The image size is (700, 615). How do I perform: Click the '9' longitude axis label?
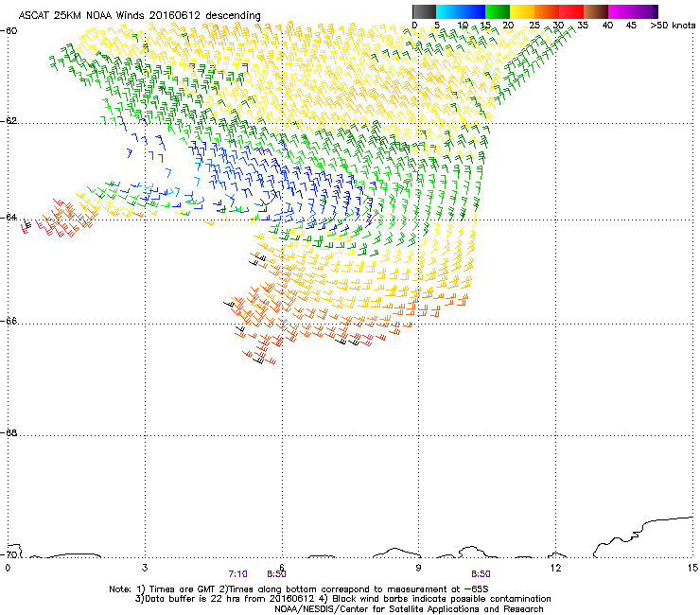[418, 568]
